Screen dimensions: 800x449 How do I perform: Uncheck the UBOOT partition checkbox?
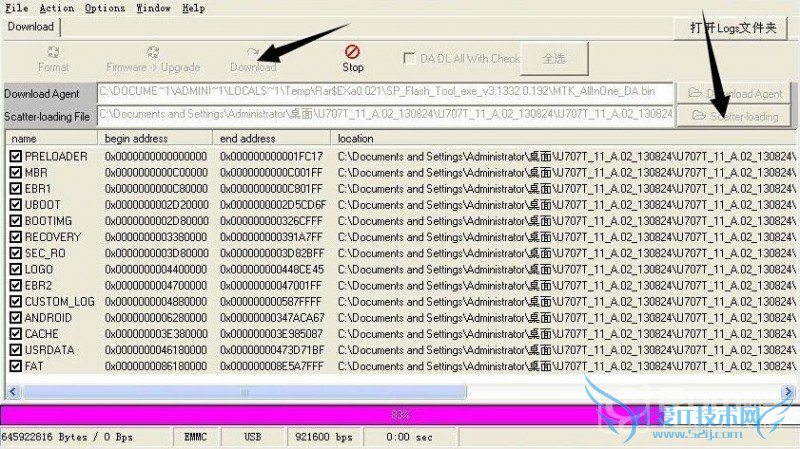click(x=15, y=205)
